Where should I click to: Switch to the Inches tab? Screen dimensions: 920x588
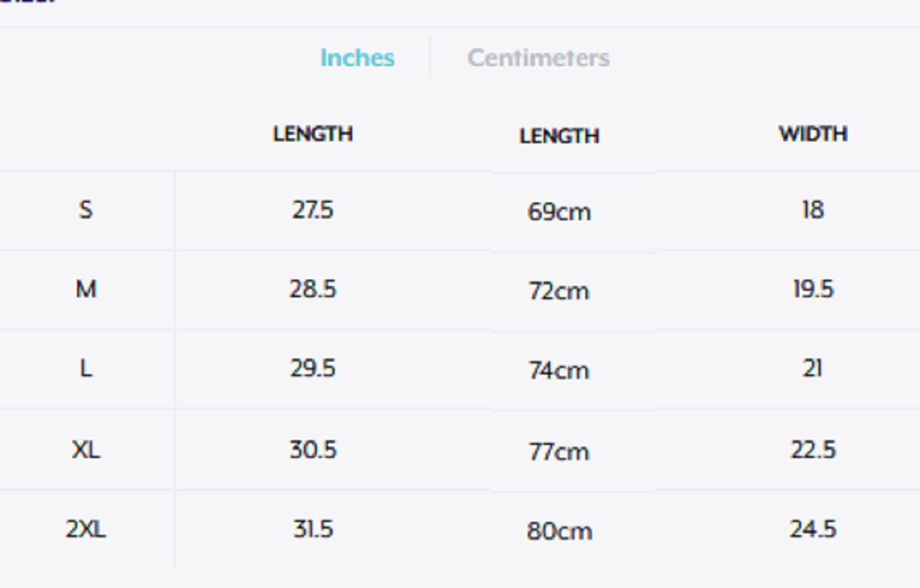pos(357,58)
